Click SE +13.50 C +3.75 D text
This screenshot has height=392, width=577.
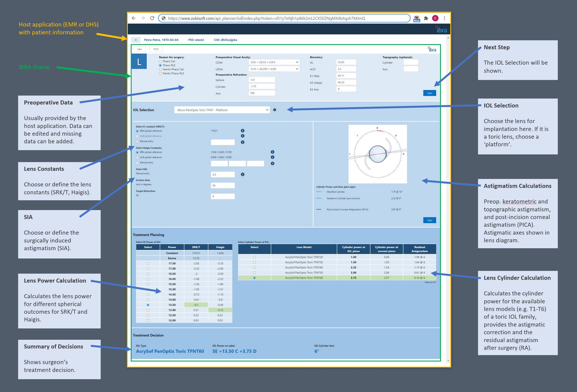click(234, 351)
